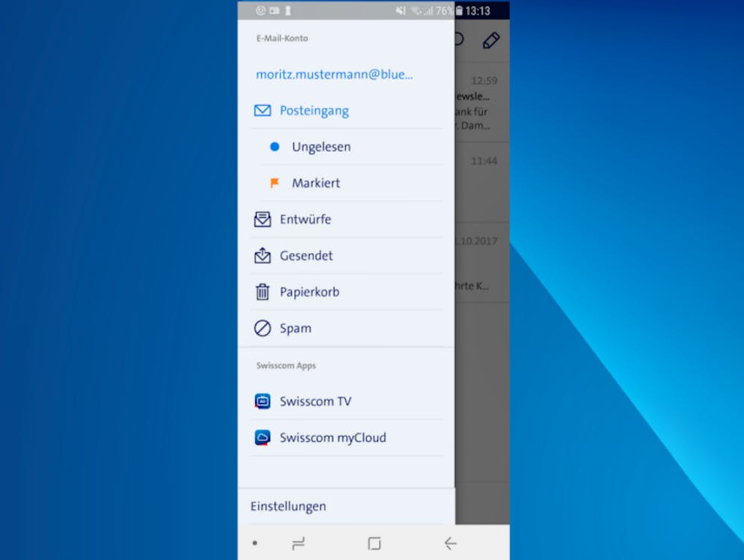Launch Swisscom myCloud link
The image size is (744, 560).
pos(332,437)
